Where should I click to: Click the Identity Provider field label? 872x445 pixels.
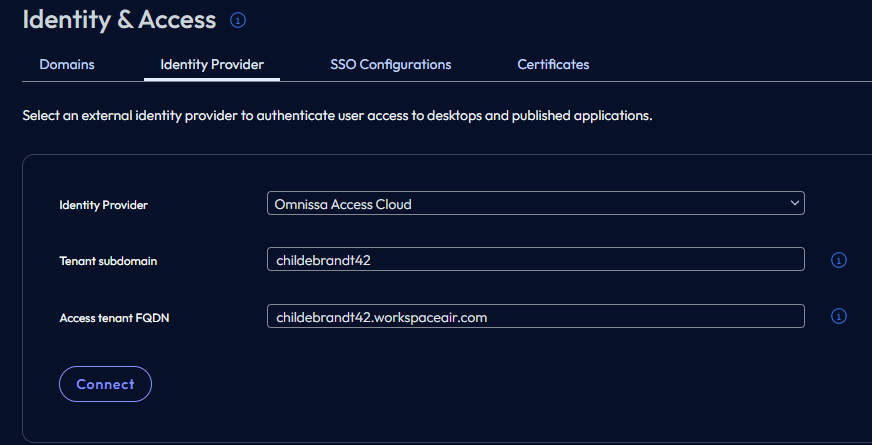tap(104, 205)
